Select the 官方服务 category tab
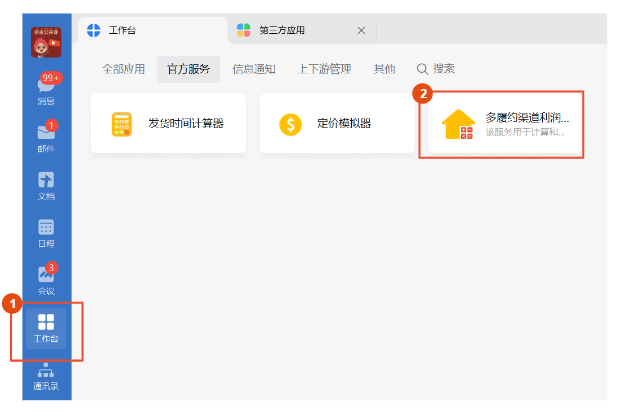 (x=188, y=69)
